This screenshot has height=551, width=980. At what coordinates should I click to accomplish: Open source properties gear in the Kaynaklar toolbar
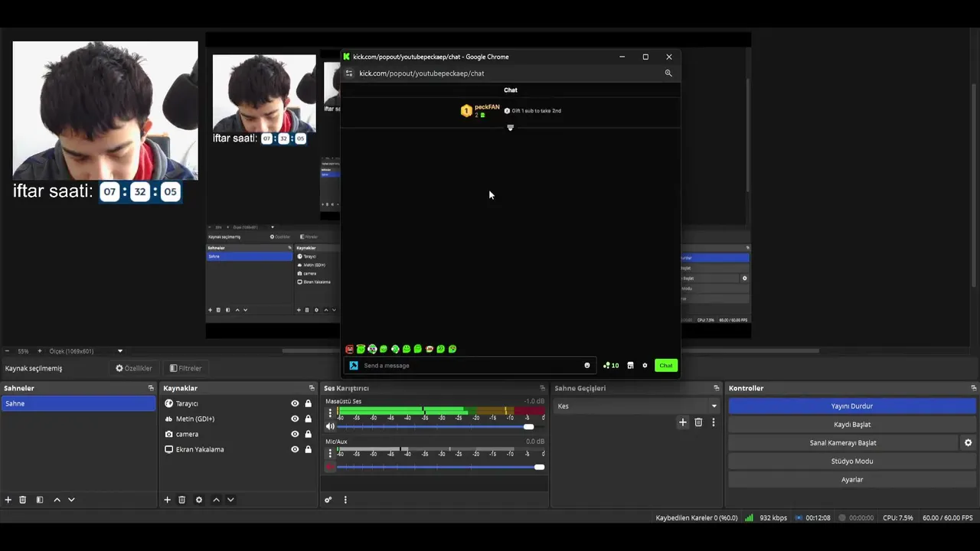(x=199, y=500)
